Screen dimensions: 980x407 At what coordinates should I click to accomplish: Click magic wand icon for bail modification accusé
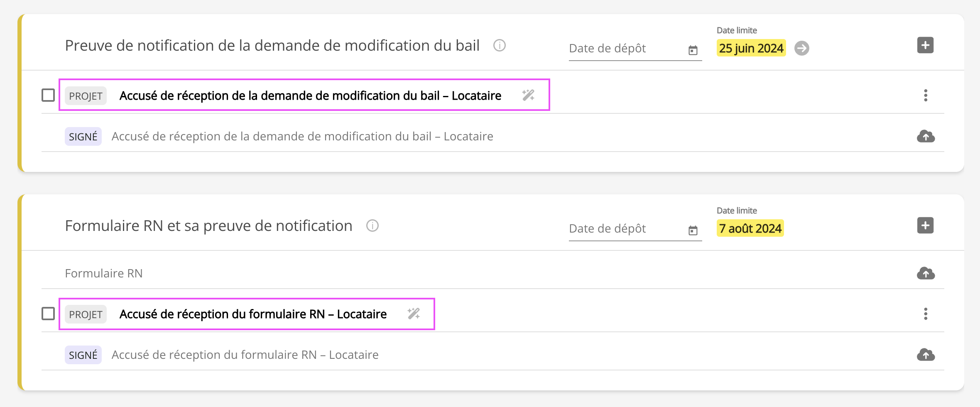click(x=528, y=95)
